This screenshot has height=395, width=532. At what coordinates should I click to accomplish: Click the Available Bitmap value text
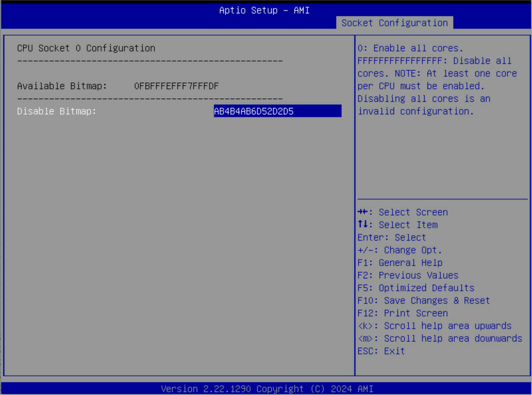(x=176, y=86)
